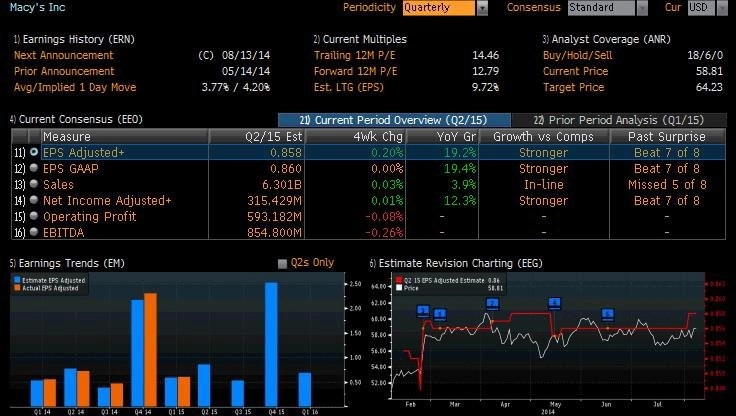Open Estimate Revision Charting (EEG) section
The image size is (736, 416).
click(x=456, y=263)
